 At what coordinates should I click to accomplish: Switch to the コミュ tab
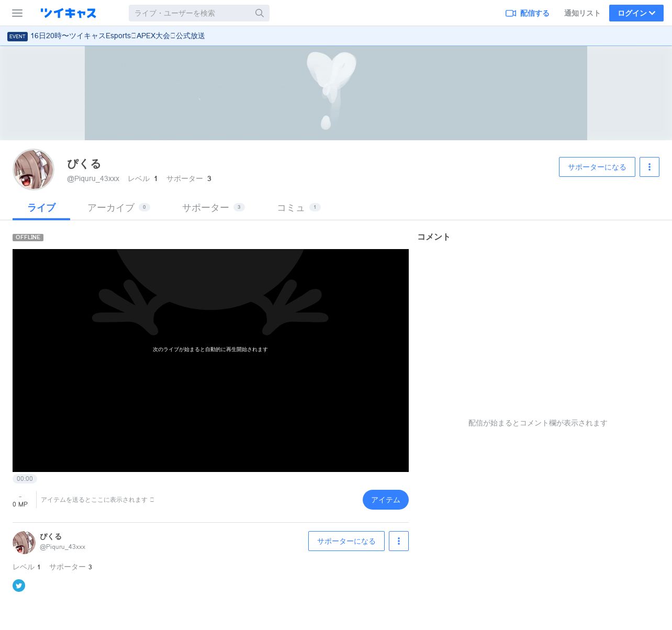(299, 208)
